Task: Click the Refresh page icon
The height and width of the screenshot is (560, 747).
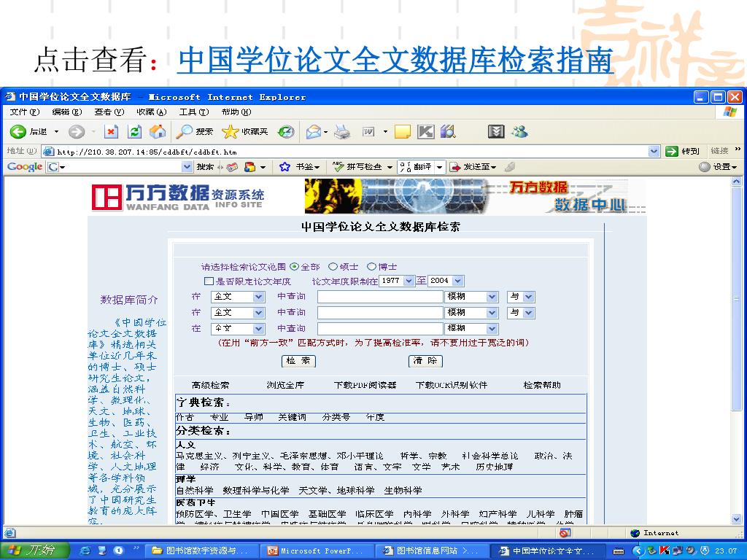Action: pos(135,132)
